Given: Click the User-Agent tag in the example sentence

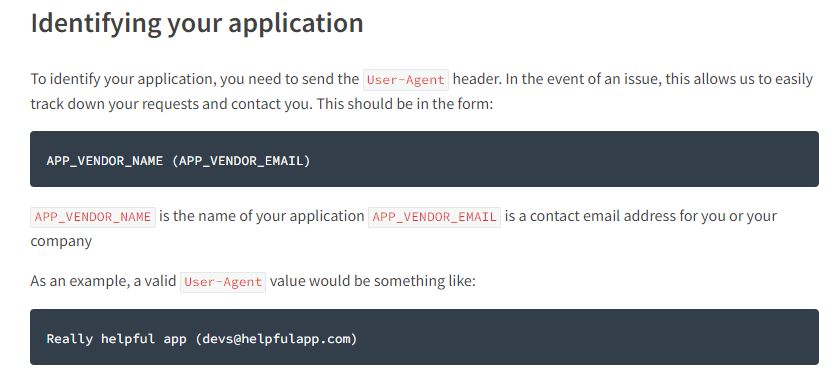Looking at the screenshot, I should [223, 282].
